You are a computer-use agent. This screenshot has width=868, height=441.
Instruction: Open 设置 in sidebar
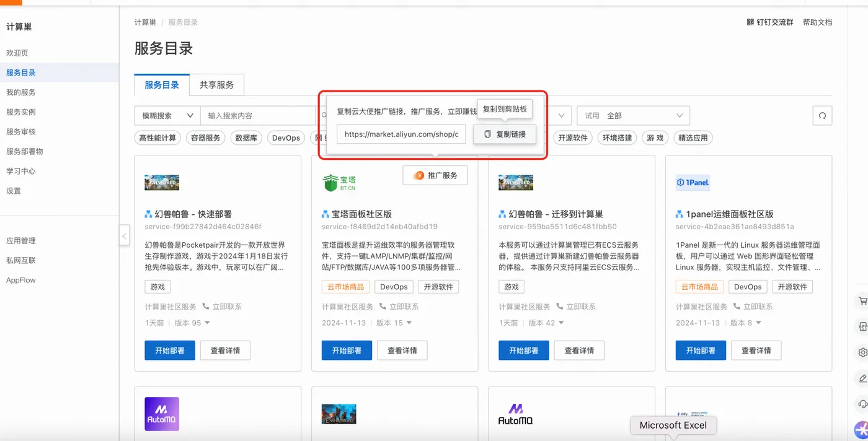(14, 191)
